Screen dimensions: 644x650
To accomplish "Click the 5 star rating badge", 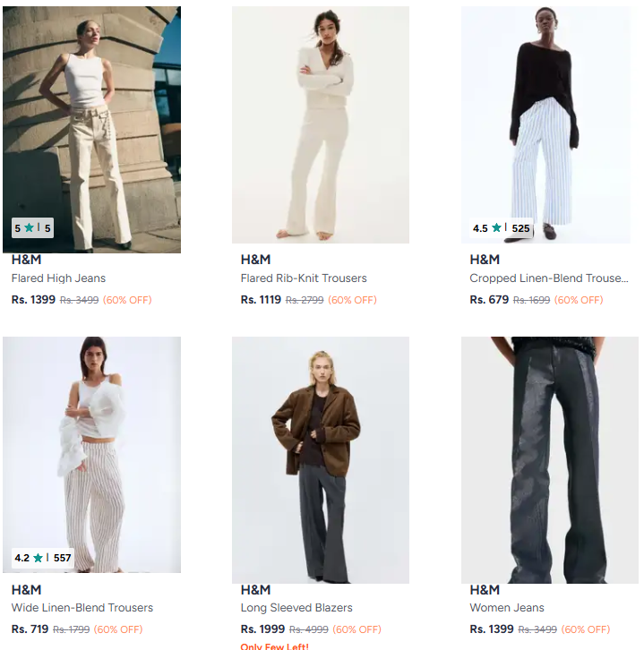I will 33,228.
